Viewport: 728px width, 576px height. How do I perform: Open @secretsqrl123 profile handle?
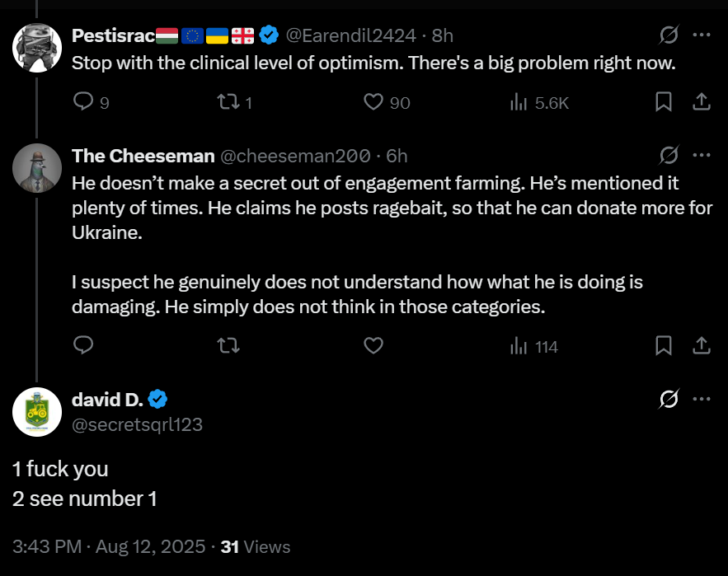tap(137, 424)
